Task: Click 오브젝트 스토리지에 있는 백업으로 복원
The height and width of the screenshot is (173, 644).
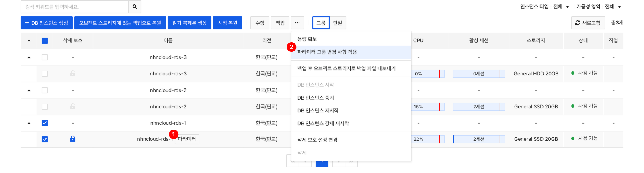Action: point(120,23)
